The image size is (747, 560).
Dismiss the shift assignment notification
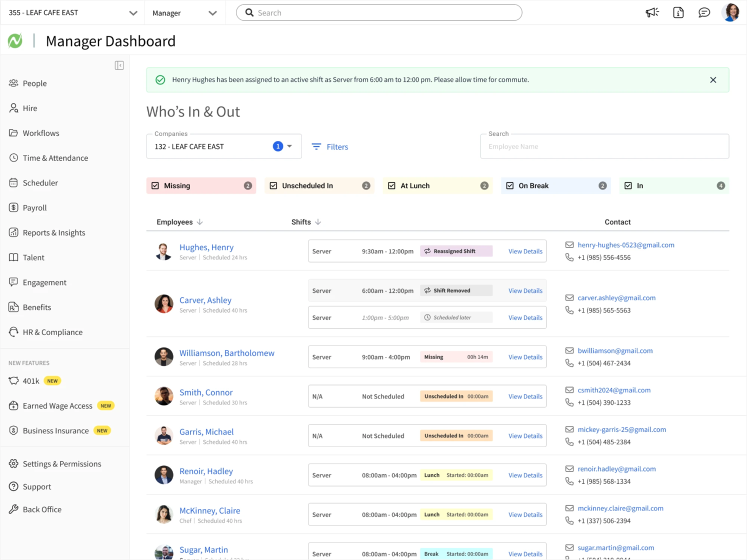[713, 80]
